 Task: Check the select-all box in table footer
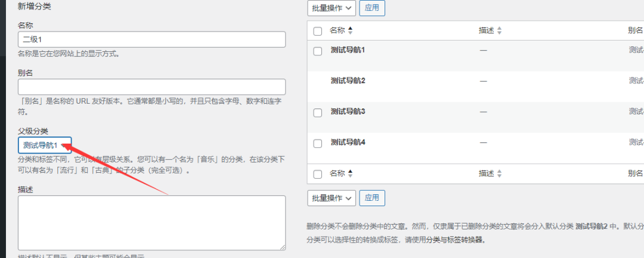click(318, 174)
